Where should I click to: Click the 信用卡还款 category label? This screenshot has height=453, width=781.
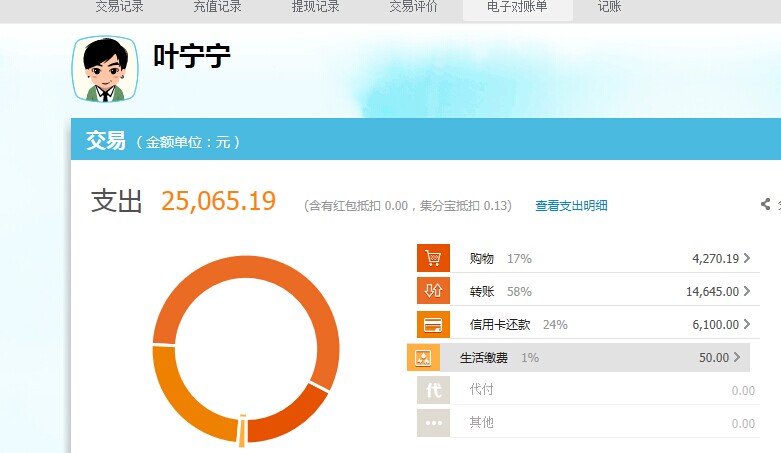coord(500,324)
